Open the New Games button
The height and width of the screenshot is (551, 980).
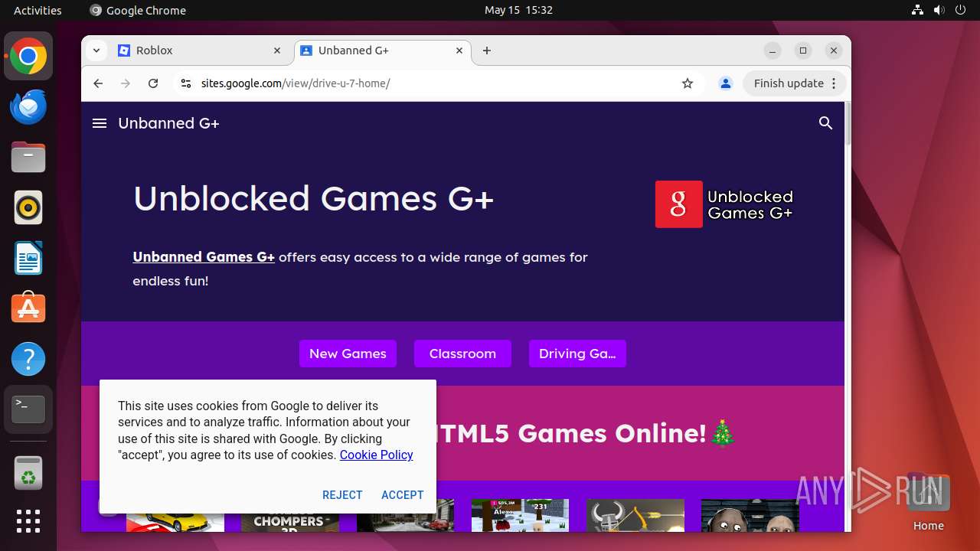click(348, 354)
